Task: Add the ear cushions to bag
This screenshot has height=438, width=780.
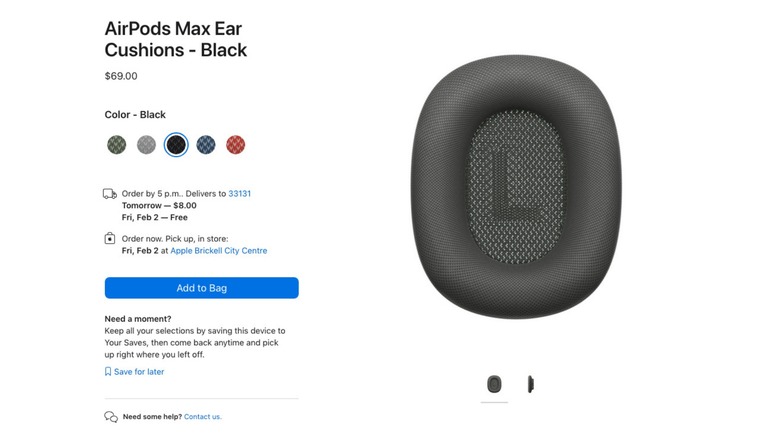Action: coord(201,288)
